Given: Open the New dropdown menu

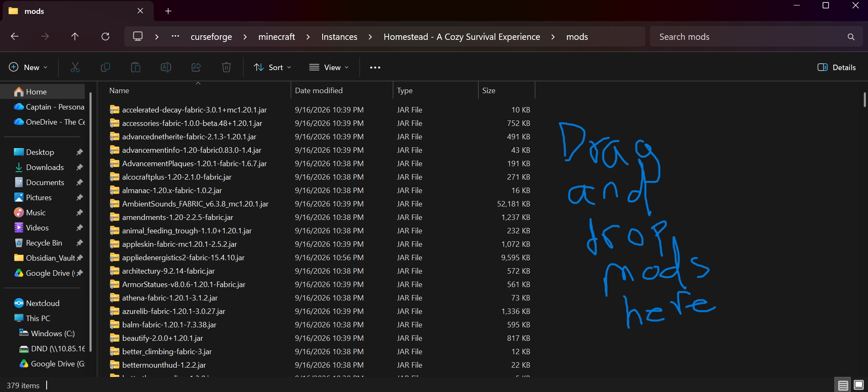Looking at the screenshot, I should point(28,67).
